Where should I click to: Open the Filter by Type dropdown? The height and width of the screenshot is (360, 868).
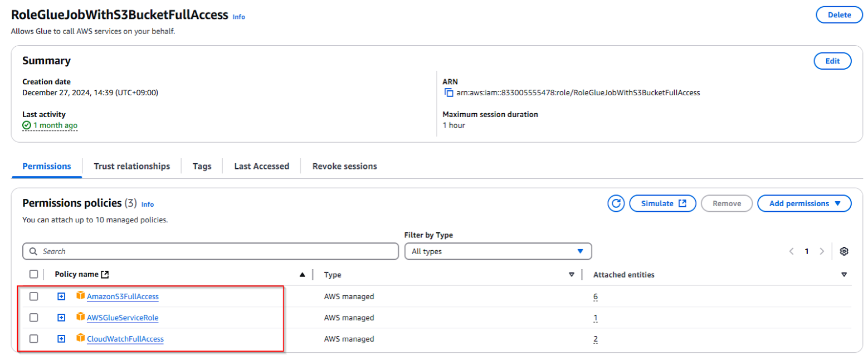pos(498,251)
